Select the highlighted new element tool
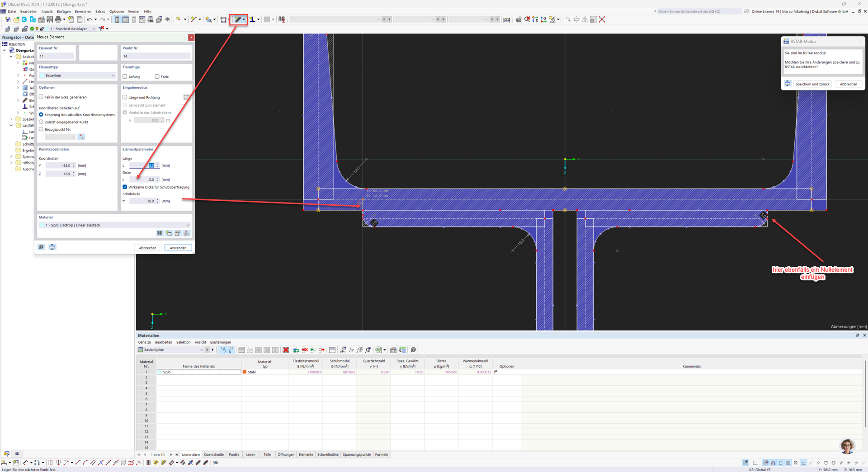Image resolution: width=868 pixels, height=472 pixels. pos(237,19)
